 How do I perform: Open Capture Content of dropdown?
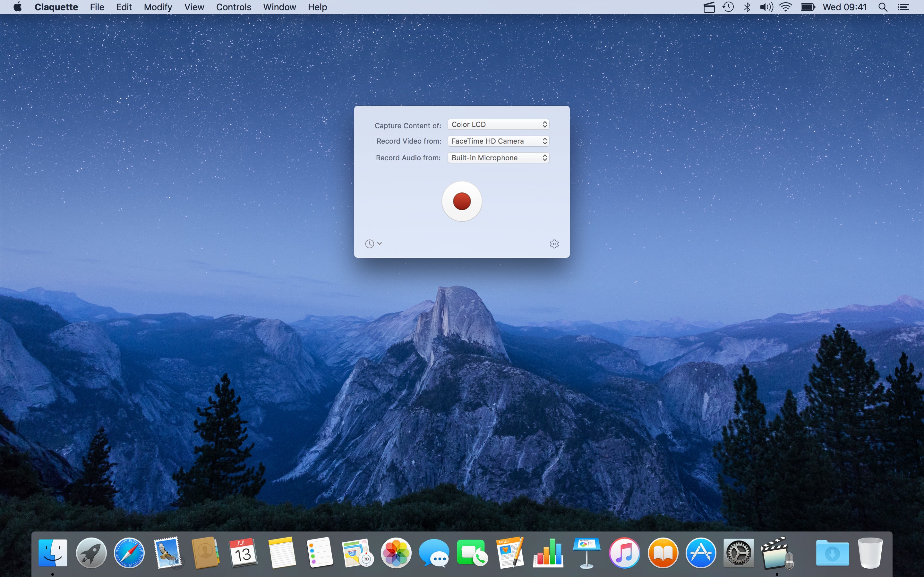pyautogui.click(x=498, y=124)
